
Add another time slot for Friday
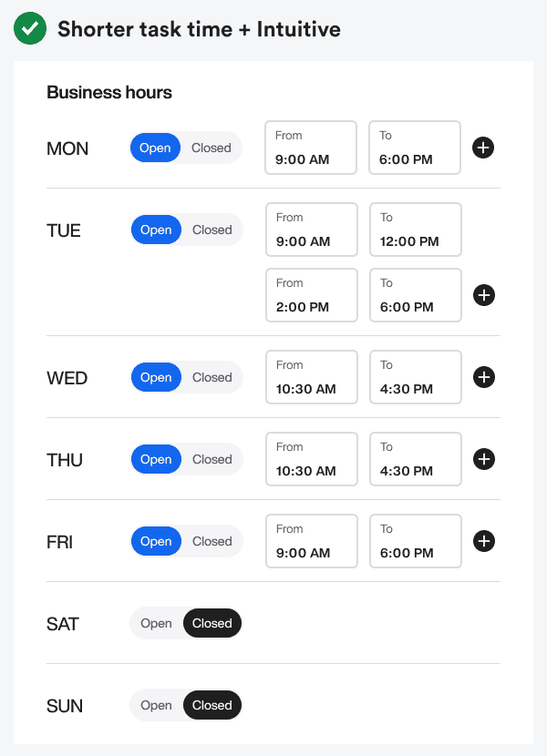[x=484, y=541]
